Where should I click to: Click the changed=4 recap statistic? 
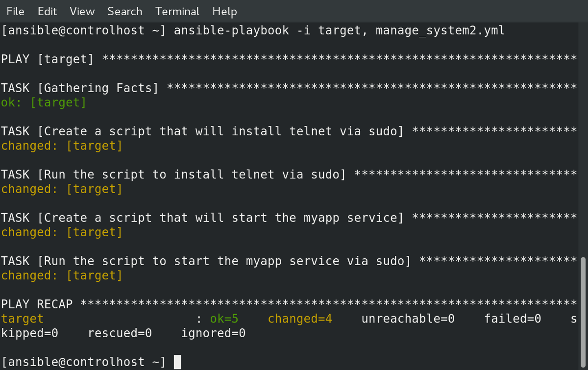[x=300, y=318]
